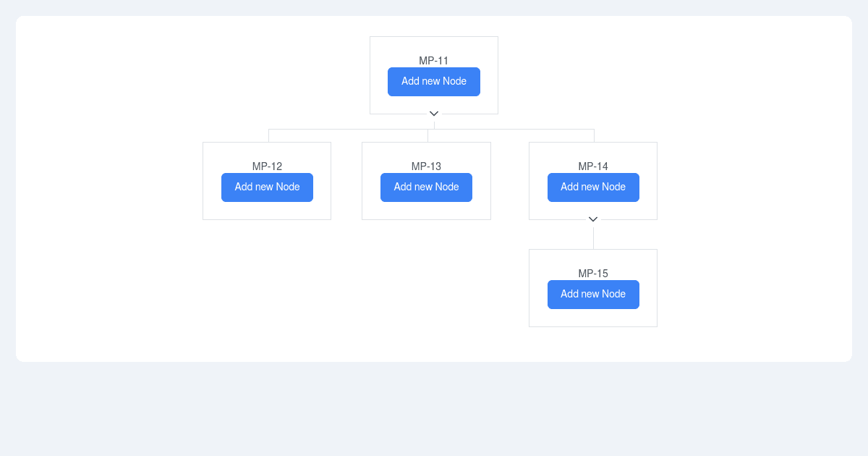The image size is (868, 456).
Task: Collapse the MP-11 node chevron
Action: [x=434, y=114]
